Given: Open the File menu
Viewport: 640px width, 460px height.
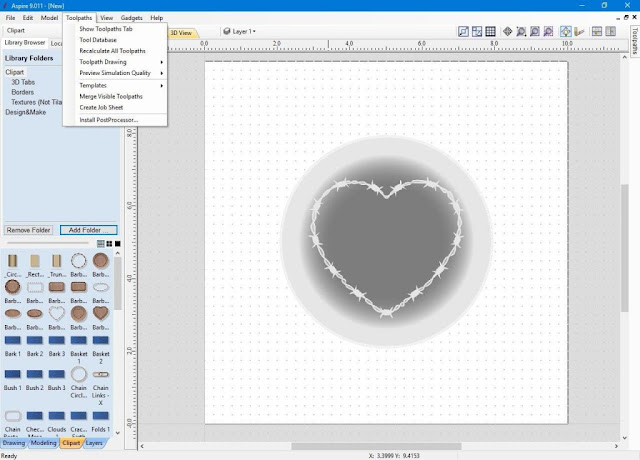Looking at the screenshot, I should (x=10, y=18).
